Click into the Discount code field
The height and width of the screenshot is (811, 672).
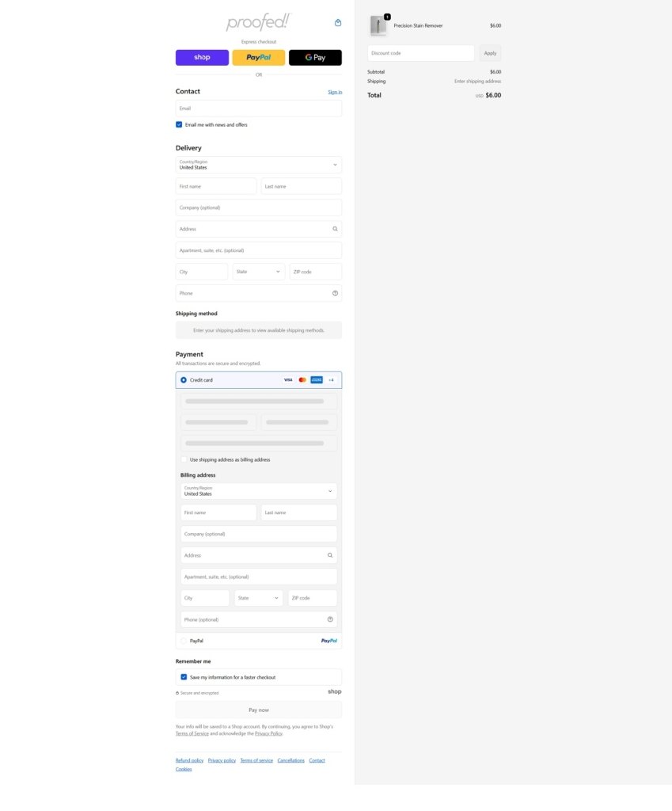[x=420, y=53]
